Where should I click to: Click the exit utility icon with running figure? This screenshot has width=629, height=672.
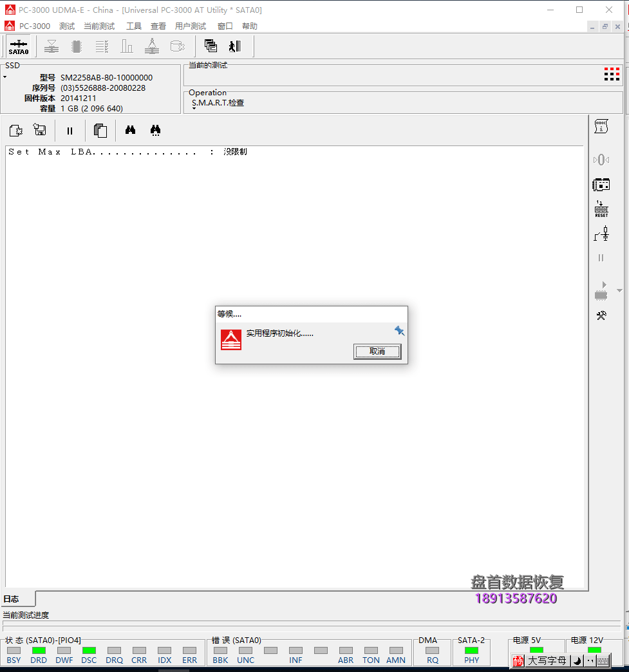(x=235, y=46)
